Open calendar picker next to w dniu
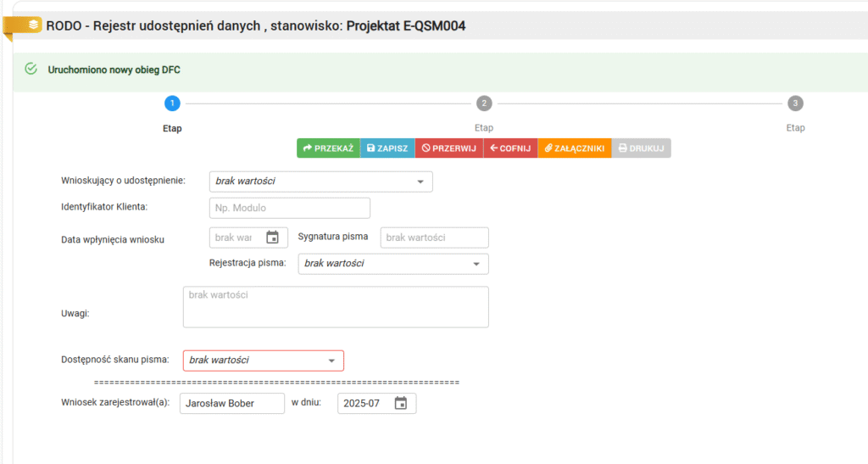Image resolution: width=868 pixels, height=464 pixels. click(401, 404)
